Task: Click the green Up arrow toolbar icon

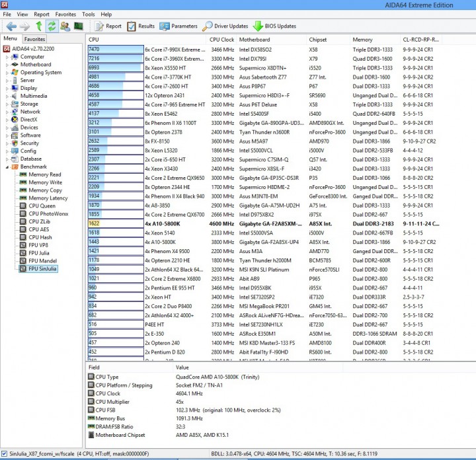Action: pyautogui.click(x=39, y=26)
